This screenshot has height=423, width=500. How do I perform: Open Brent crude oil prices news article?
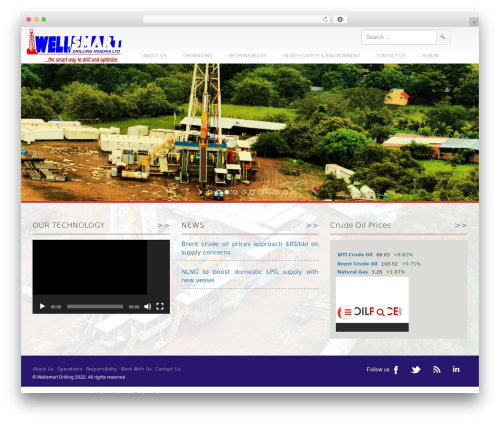[250, 248]
